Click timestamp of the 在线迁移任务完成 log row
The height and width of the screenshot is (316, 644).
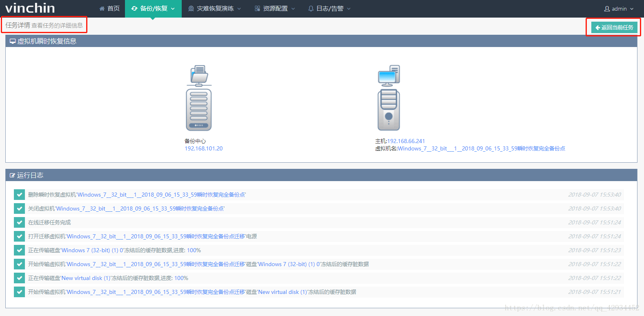595,222
